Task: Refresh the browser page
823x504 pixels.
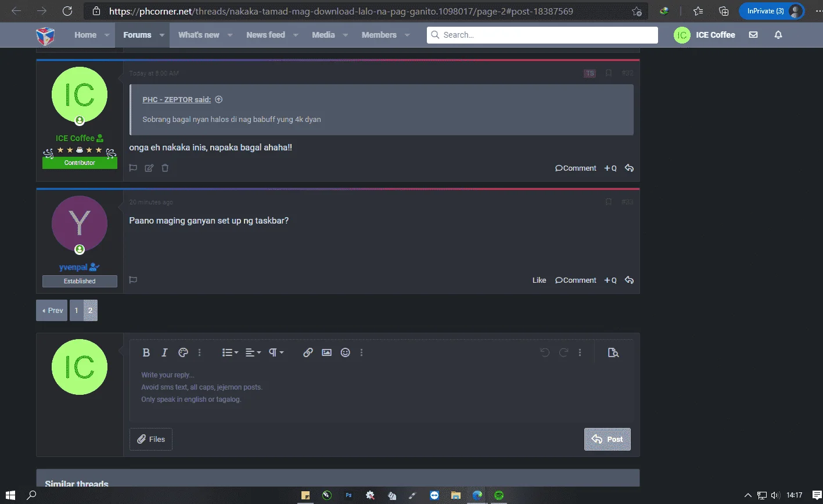Action: point(67,11)
